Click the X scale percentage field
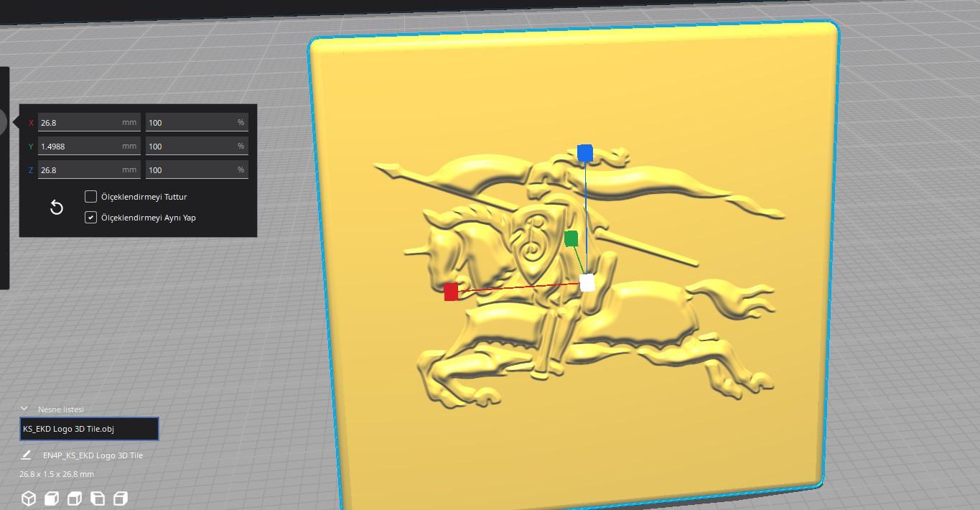Viewport: 980px width, 510px height. (x=197, y=122)
